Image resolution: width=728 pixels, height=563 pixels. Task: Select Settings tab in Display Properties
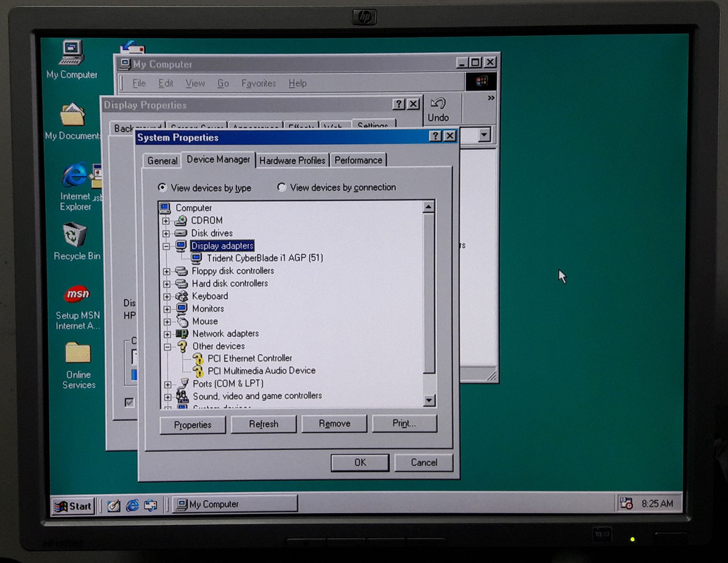click(373, 125)
